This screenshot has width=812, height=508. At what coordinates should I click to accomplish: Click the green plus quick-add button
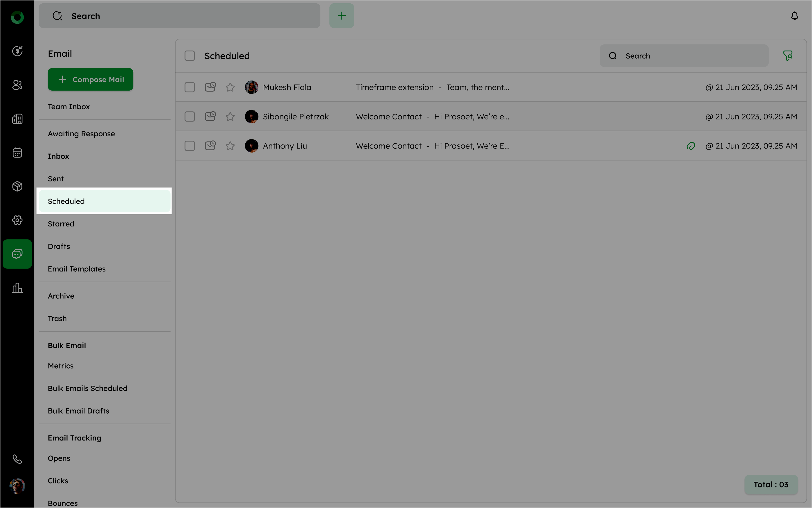click(x=342, y=16)
